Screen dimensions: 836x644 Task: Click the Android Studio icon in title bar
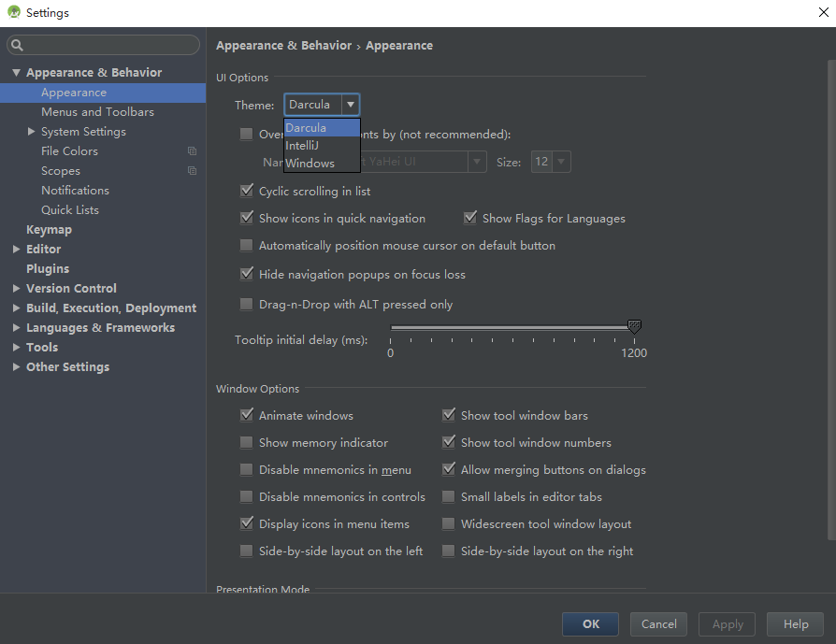tap(14, 12)
